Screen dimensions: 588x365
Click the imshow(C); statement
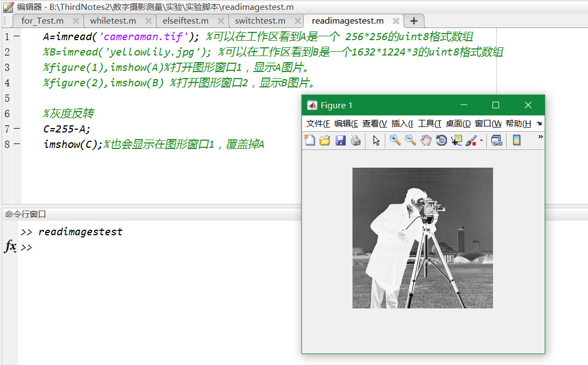[x=73, y=144]
